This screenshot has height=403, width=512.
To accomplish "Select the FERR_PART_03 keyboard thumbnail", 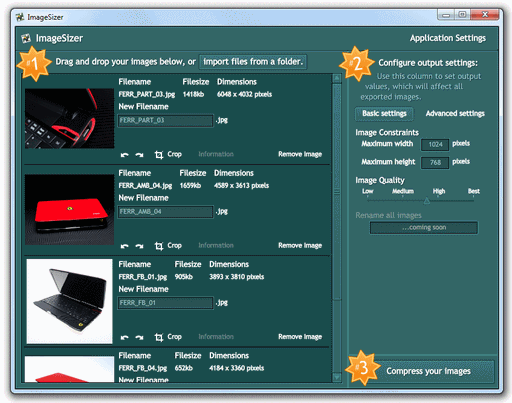I will (69, 118).
